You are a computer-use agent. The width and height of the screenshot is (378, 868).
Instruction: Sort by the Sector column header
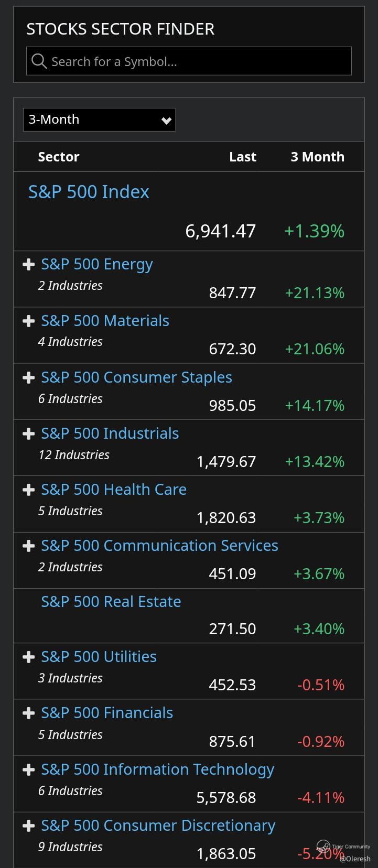pos(59,157)
